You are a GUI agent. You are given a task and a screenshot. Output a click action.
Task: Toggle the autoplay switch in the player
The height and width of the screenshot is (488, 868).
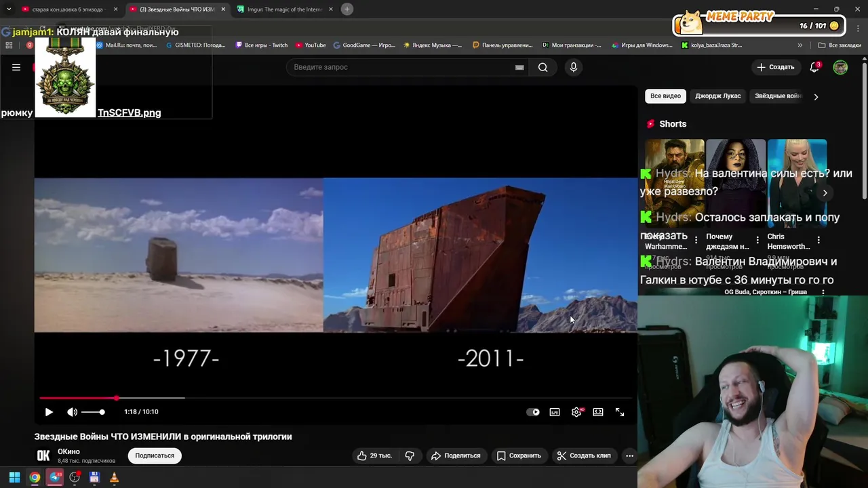pyautogui.click(x=533, y=412)
